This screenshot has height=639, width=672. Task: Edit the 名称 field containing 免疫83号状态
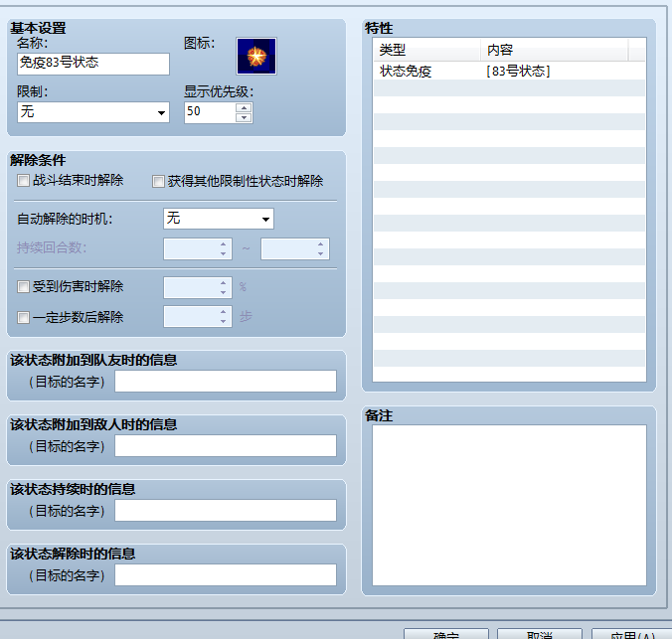[93, 64]
